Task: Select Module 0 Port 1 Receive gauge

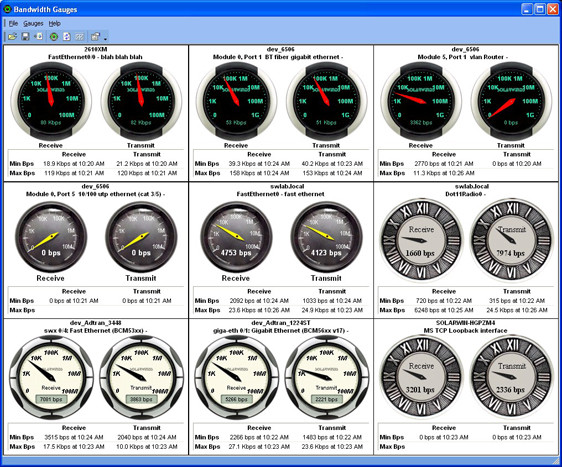Action: pos(236,101)
